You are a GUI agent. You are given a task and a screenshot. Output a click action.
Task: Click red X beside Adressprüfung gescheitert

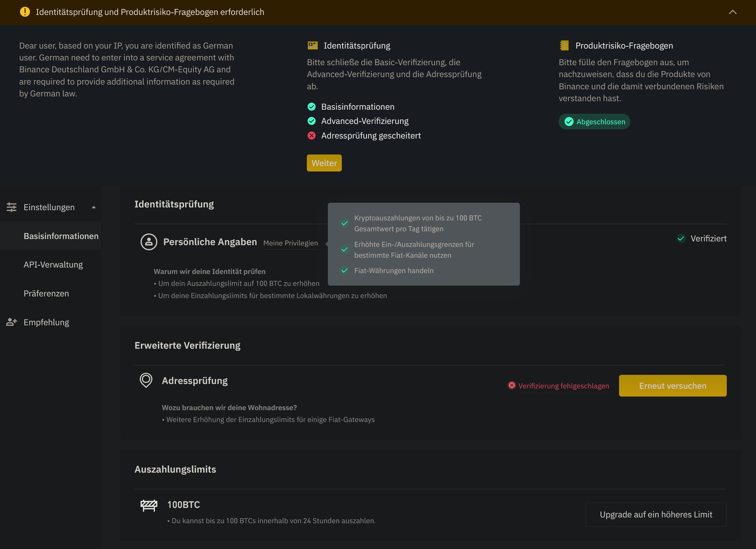coord(312,136)
